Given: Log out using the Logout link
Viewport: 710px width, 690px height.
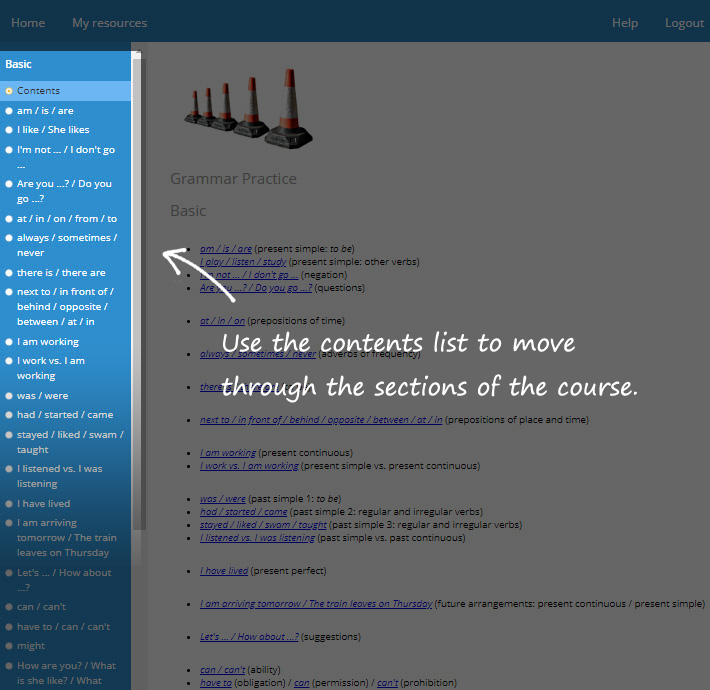Looking at the screenshot, I should (x=684, y=23).
